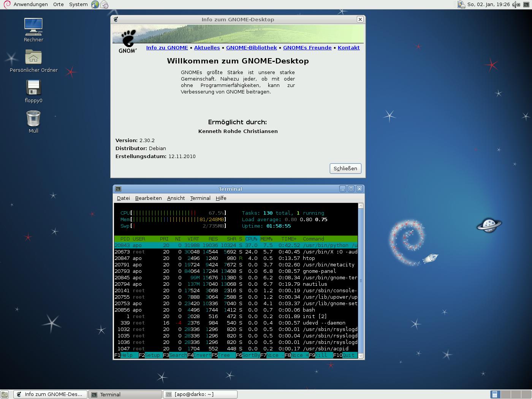532x399 pixels.
Task: Click the 'Info zu GNOME' link
Action: click(167, 47)
